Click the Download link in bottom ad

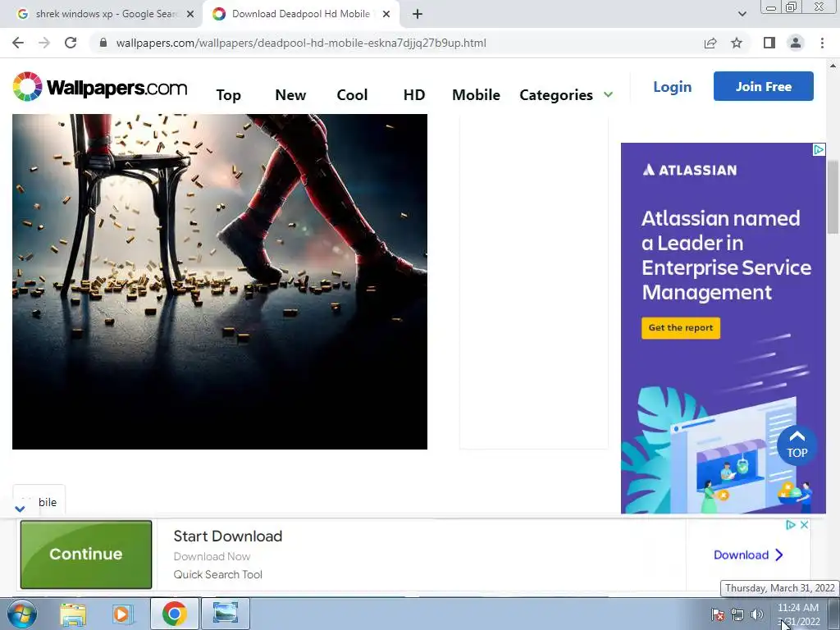click(x=748, y=555)
